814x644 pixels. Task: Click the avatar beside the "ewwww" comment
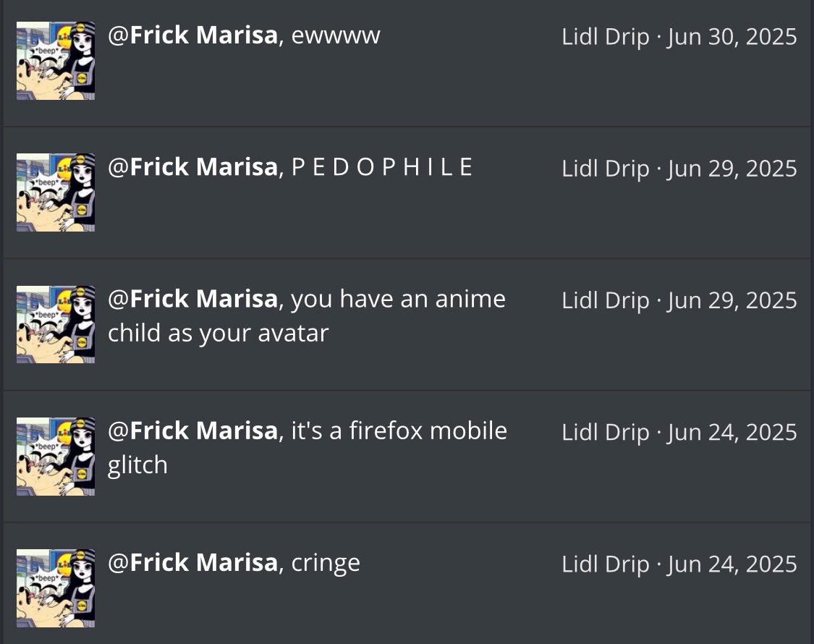(56, 61)
